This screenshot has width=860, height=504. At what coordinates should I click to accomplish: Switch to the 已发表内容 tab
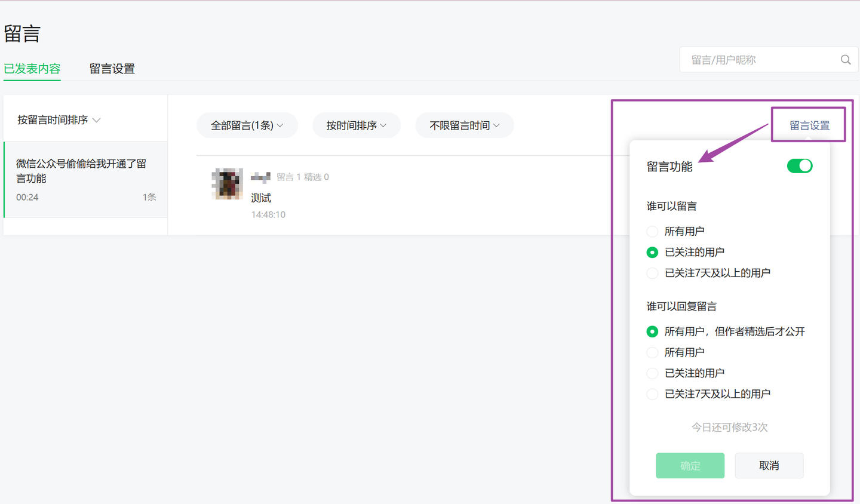point(32,69)
